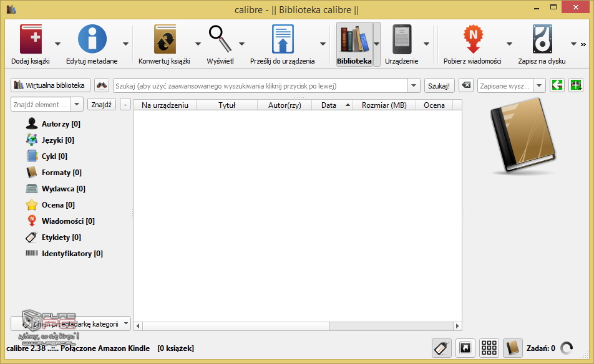
Task: Click the Urządzenie Kindle icon
Action: click(402, 39)
